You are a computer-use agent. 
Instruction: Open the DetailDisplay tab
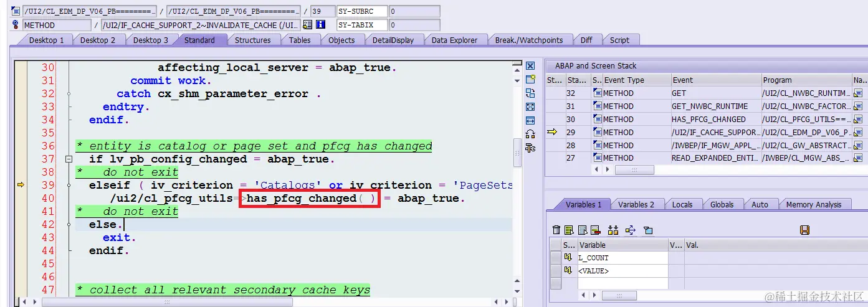click(393, 40)
